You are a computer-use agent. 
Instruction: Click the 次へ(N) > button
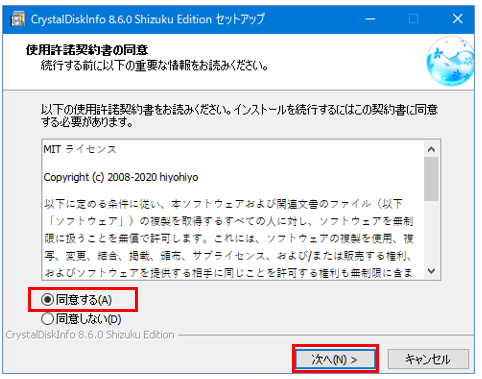click(335, 359)
